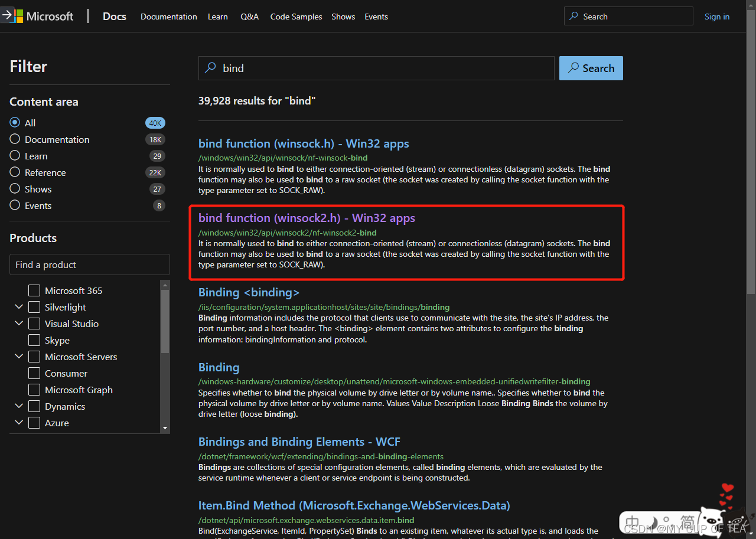Click the 18K count badge next to Documentation
Screen dimensions: 756x539
click(x=155, y=139)
